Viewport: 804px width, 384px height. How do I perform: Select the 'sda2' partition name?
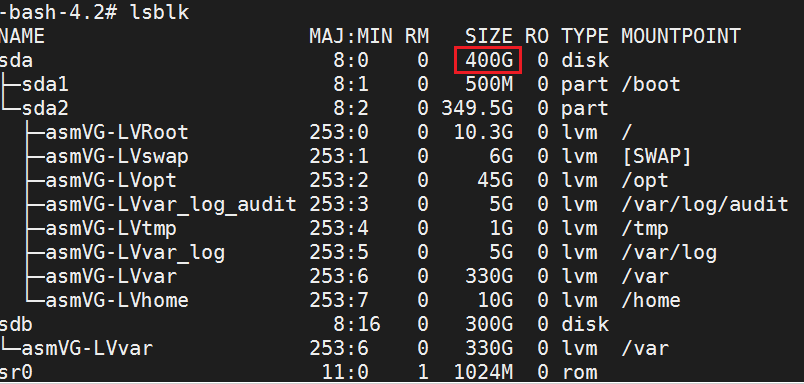point(45,108)
